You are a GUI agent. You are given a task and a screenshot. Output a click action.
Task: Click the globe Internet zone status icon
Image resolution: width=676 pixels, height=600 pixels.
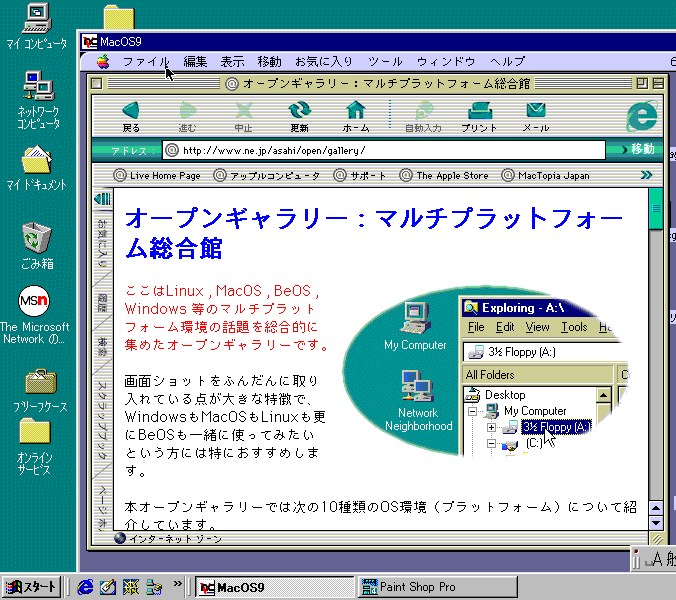click(x=120, y=538)
